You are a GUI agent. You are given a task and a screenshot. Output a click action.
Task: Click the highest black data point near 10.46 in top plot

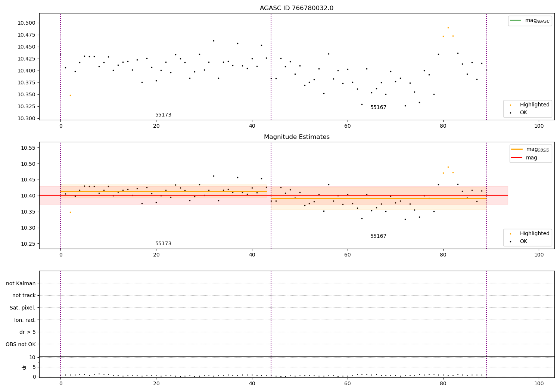point(214,41)
